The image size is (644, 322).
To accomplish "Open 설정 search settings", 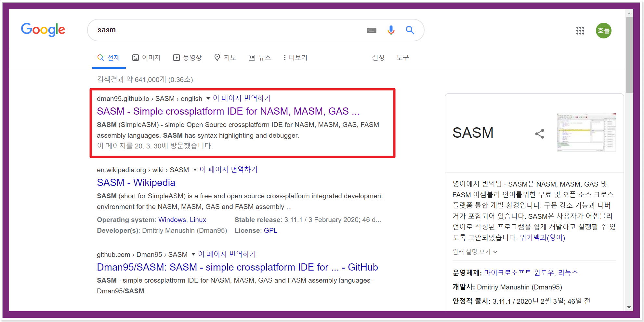I will (378, 58).
